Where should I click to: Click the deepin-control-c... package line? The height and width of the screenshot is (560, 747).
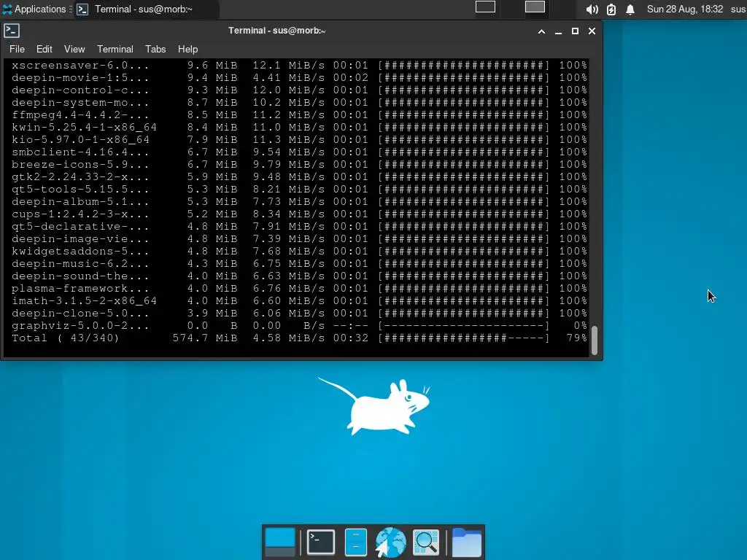(x=299, y=90)
